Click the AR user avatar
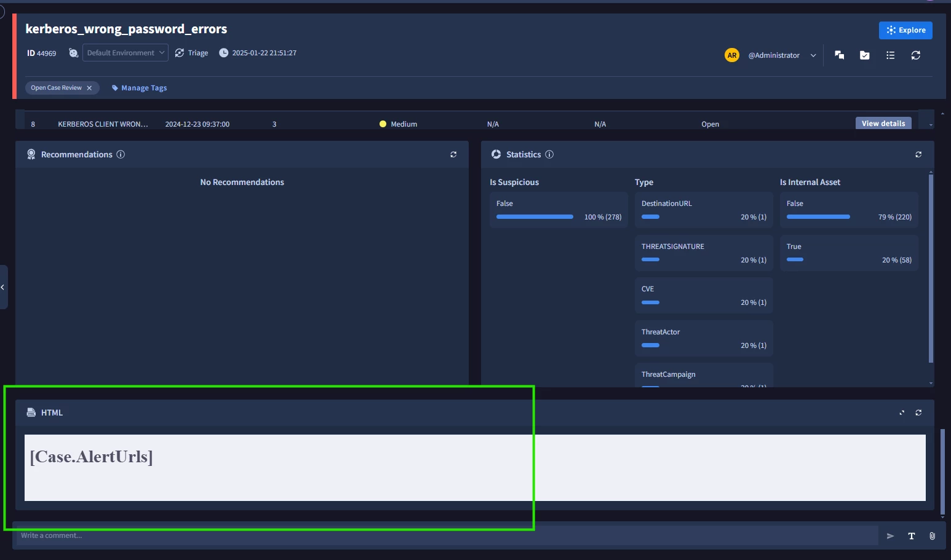The width and height of the screenshot is (951, 560). tap(732, 55)
